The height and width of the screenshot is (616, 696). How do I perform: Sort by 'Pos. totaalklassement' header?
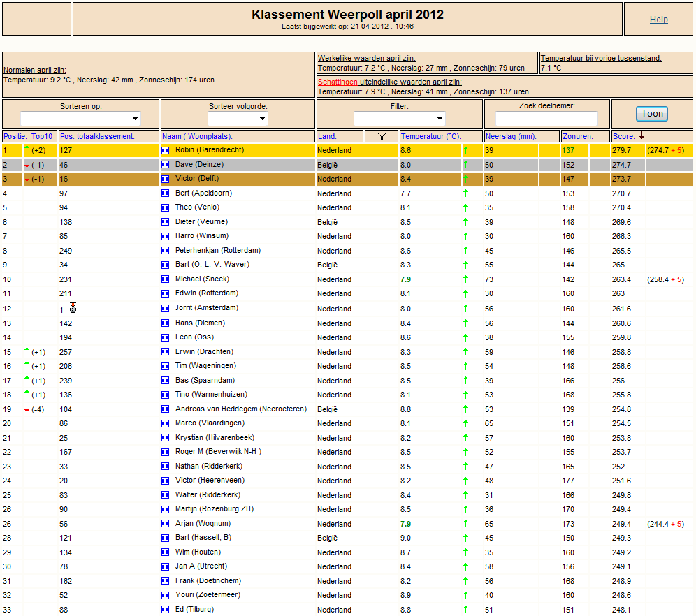pyautogui.click(x=97, y=136)
